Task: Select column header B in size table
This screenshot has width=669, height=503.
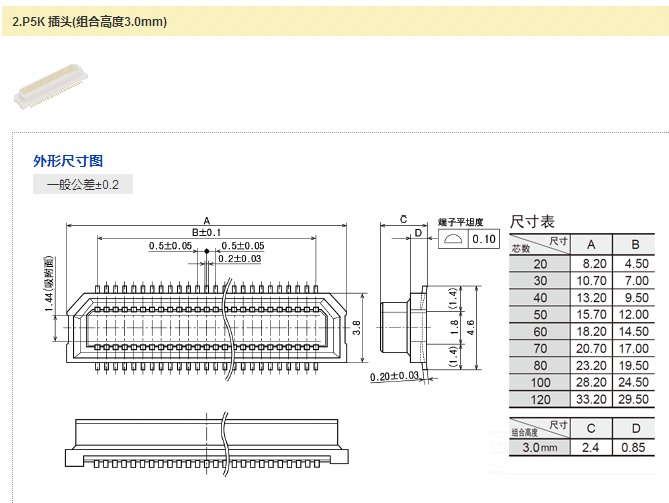Action: click(x=635, y=245)
